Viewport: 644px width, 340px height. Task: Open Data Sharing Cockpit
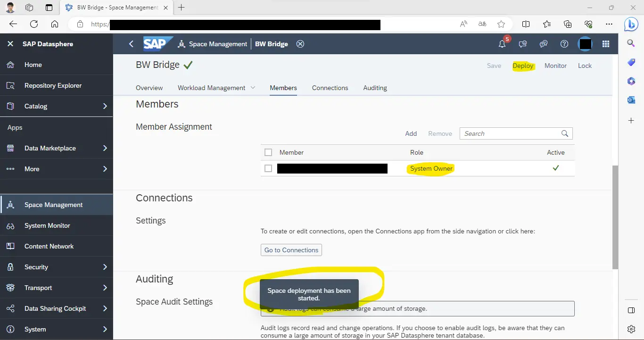pyautogui.click(x=57, y=308)
